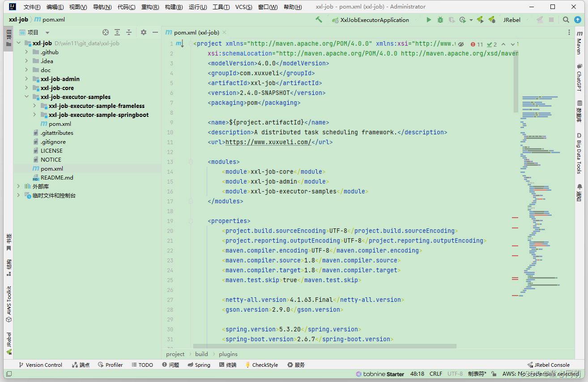Open the Spring tool window
The width and height of the screenshot is (588, 382).
[x=199, y=365]
